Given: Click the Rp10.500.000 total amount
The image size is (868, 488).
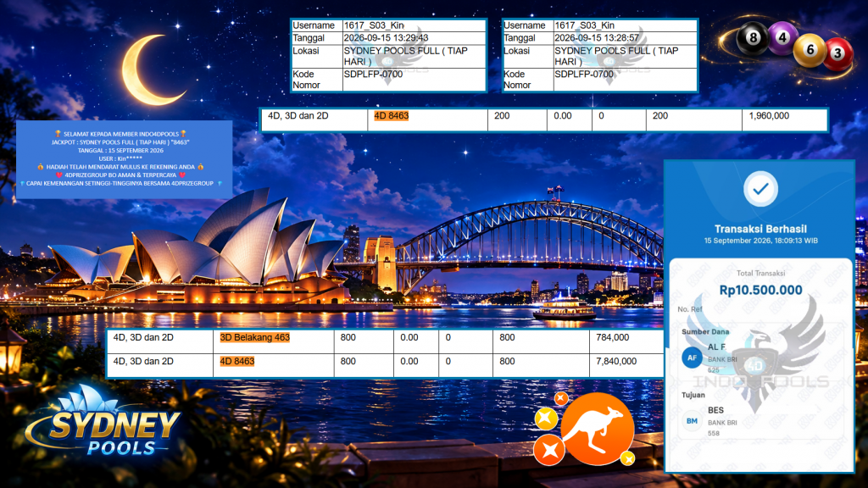Looking at the screenshot, I should pos(760,290).
